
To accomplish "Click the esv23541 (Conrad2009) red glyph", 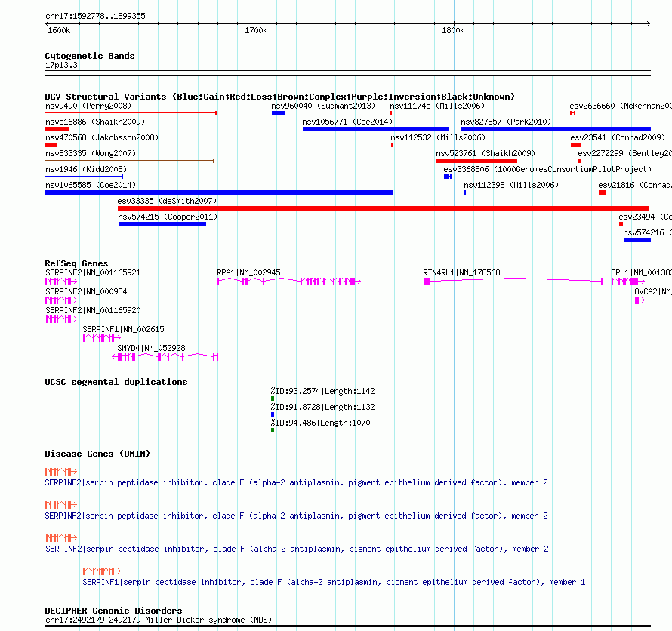I will tap(575, 145).
